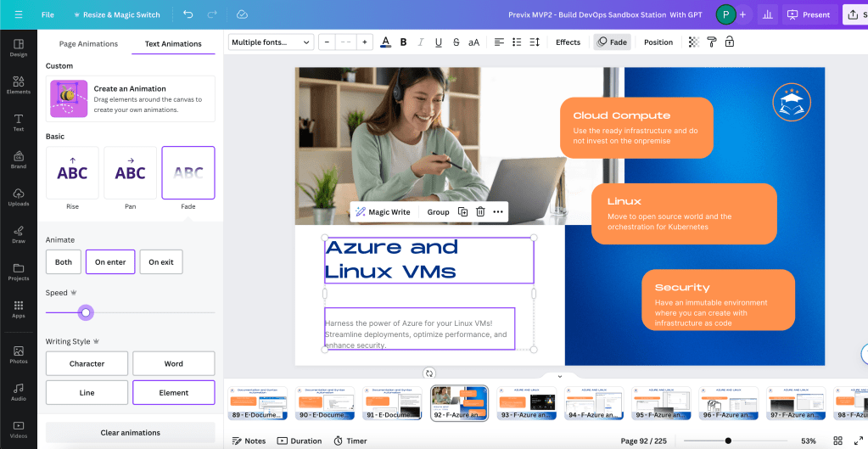Redo the last action
The image size is (868, 449).
[211, 14]
